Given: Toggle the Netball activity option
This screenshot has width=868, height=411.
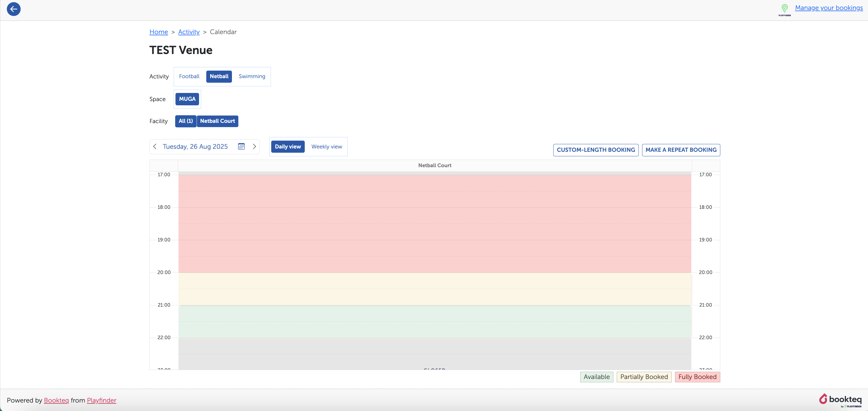Looking at the screenshot, I should (x=219, y=76).
